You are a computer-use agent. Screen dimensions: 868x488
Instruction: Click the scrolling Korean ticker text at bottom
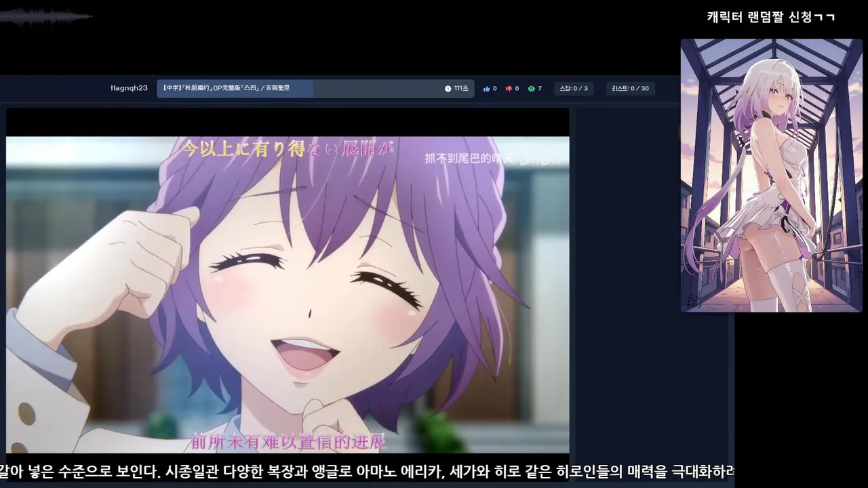point(367,472)
